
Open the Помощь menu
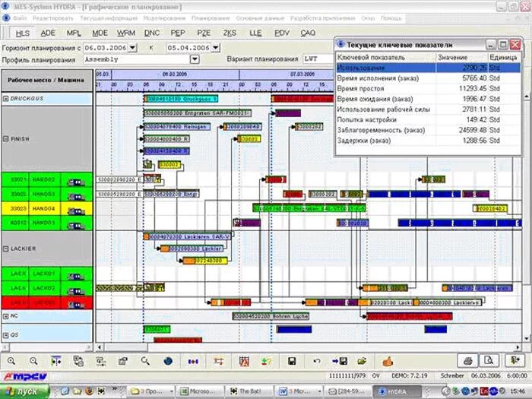point(391,18)
